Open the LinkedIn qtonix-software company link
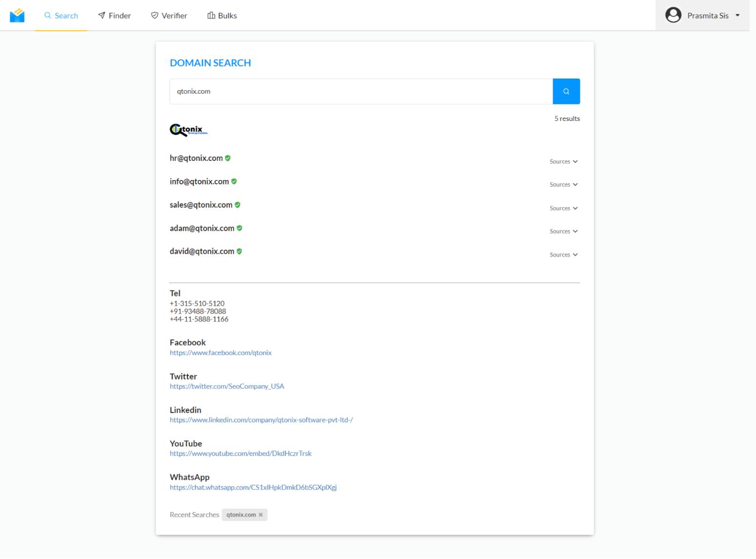The height and width of the screenshot is (559, 756). coord(261,420)
